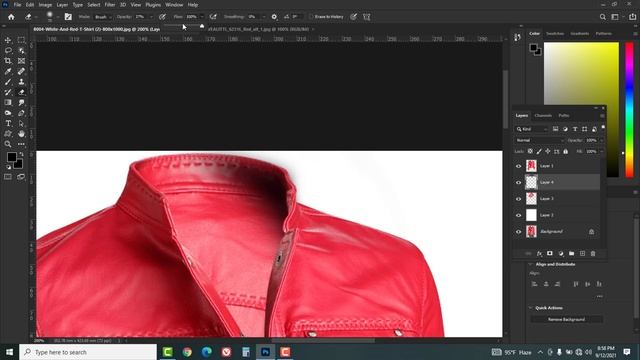Select the Eyedropper tool
This screenshot has width=640, height=360.
coord(8,71)
